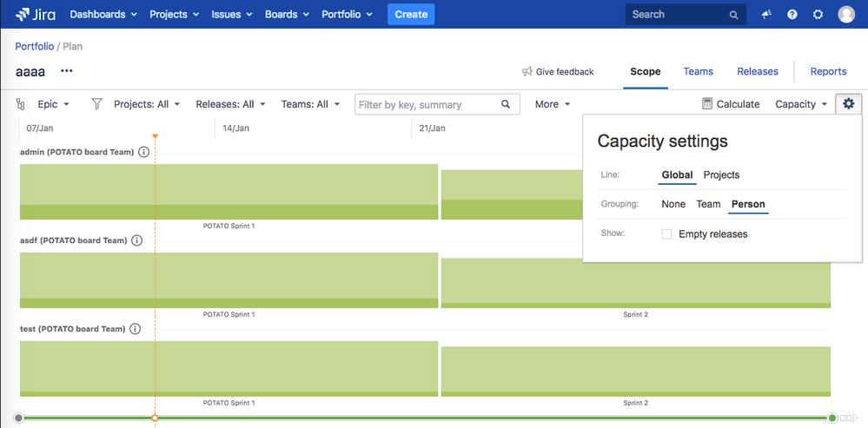Viewport: 868px width, 428px height.
Task: Click the calculator icon next to Calculate
Action: click(707, 104)
